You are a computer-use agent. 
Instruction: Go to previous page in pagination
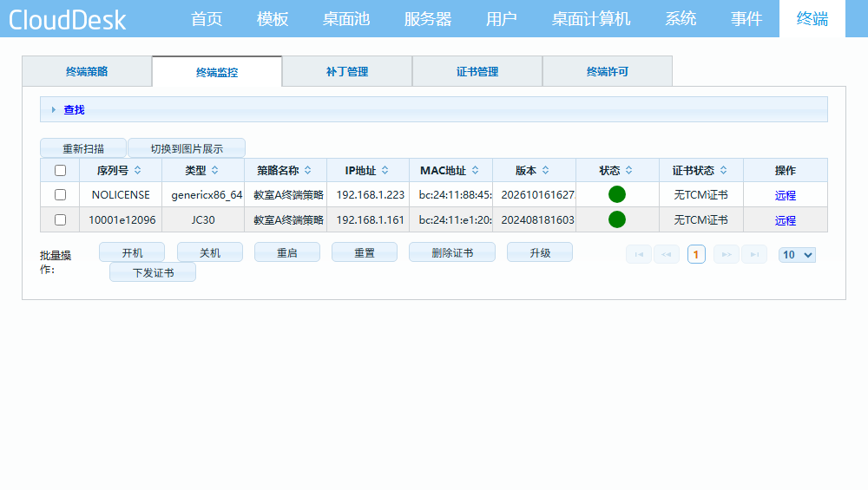coord(667,254)
